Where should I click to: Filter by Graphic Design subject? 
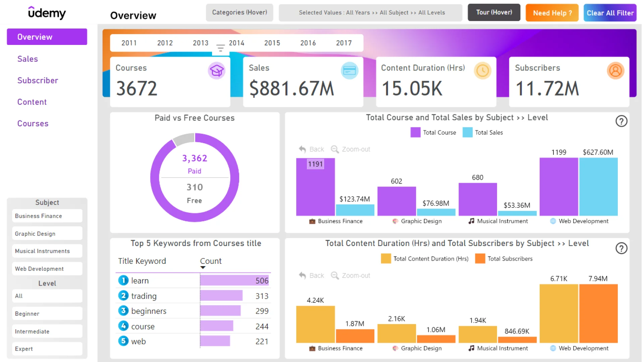(x=47, y=234)
